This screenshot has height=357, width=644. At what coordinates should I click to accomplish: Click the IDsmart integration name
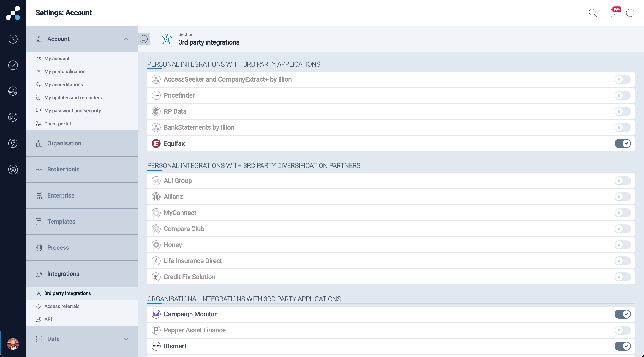(175, 346)
